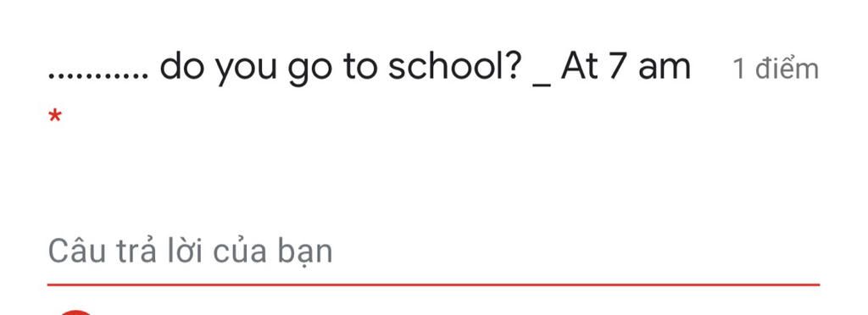Click the number '1' in the points label
The width and height of the screenshot is (868, 315).
click(739, 70)
